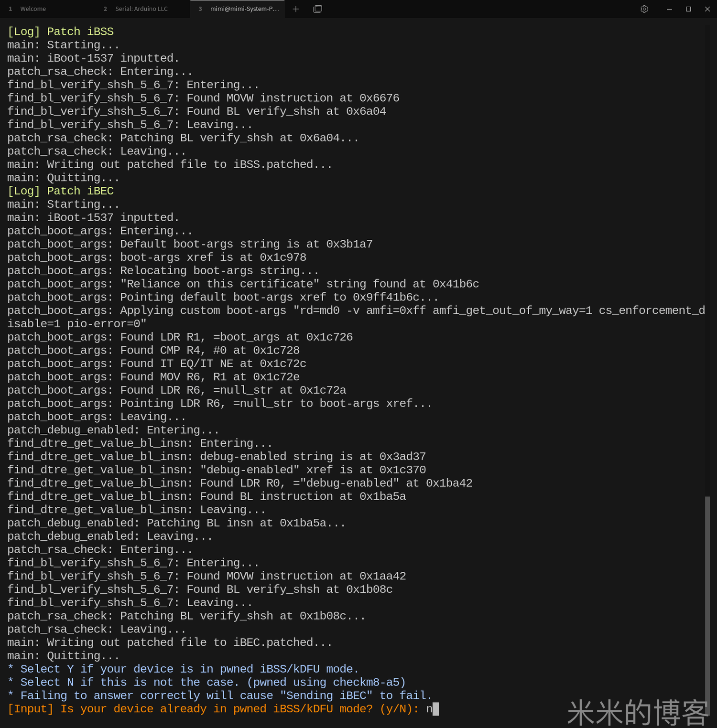Open the tab overview window icon
Screen dimensions: 717x728
[317, 9]
